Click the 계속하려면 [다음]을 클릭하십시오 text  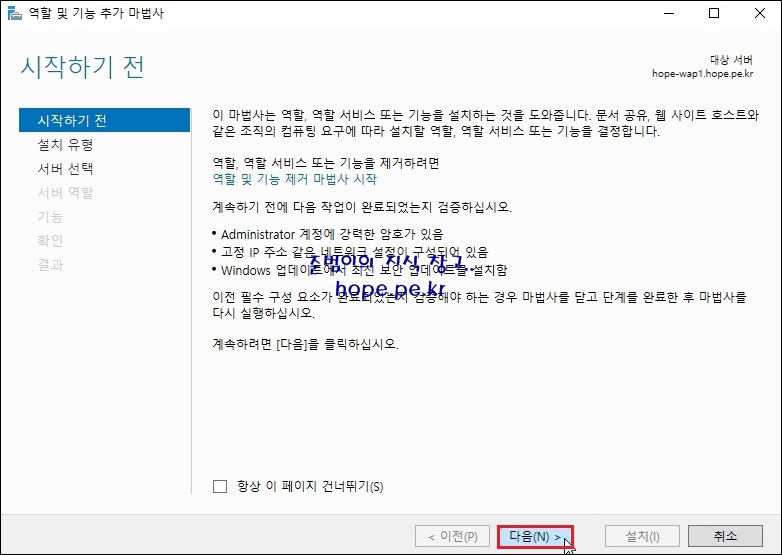click(305, 344)
